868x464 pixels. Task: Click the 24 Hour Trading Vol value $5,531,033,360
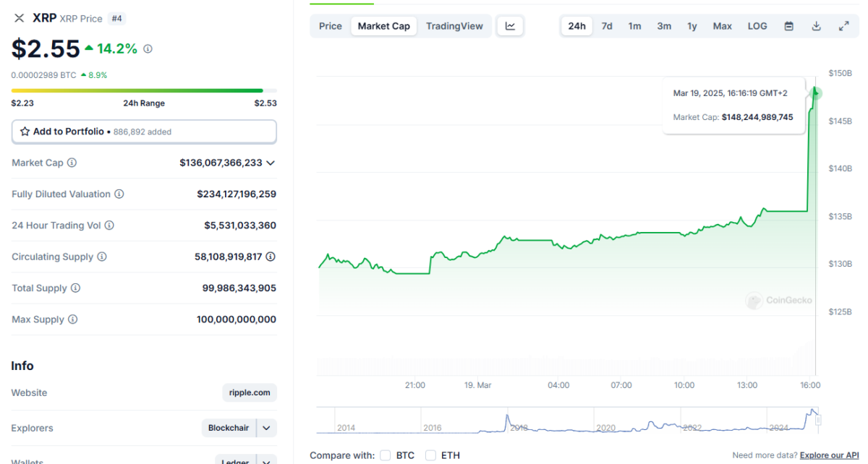coord(240,225)
